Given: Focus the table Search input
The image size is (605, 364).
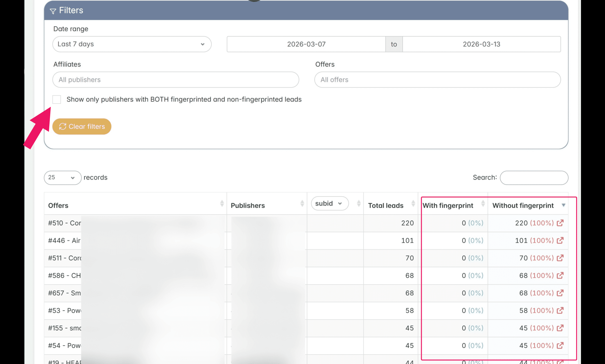Looking at the screenshot, I should click(534, 177).
